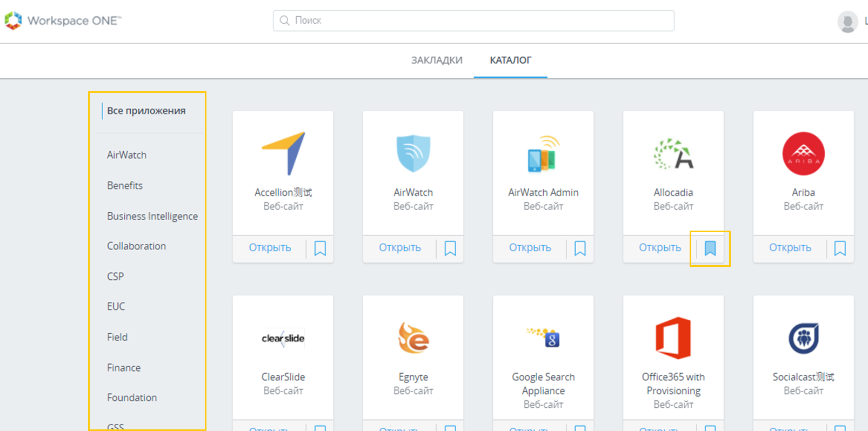Bookmark the Ariba app
Image resolution: width=868 pixels, height=431 pixels.
click(840, 248)
